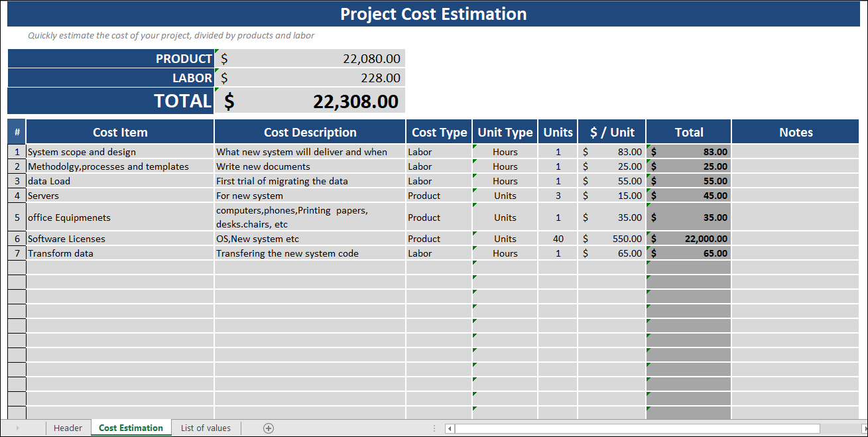Image resolution: width=868 pixels, height=437 pixels.
Task: Click the Project Cost Estimation title banner
Action: 434,13
